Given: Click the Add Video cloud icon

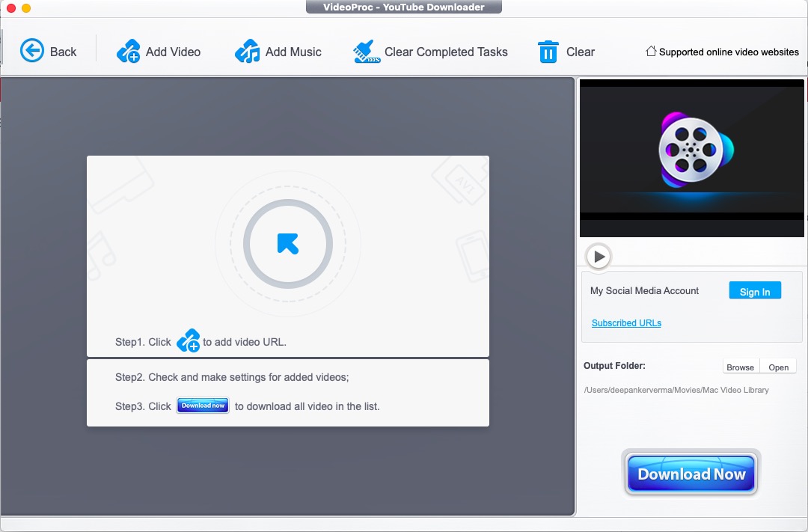Looking at the screenshot, I should (128, 52).
